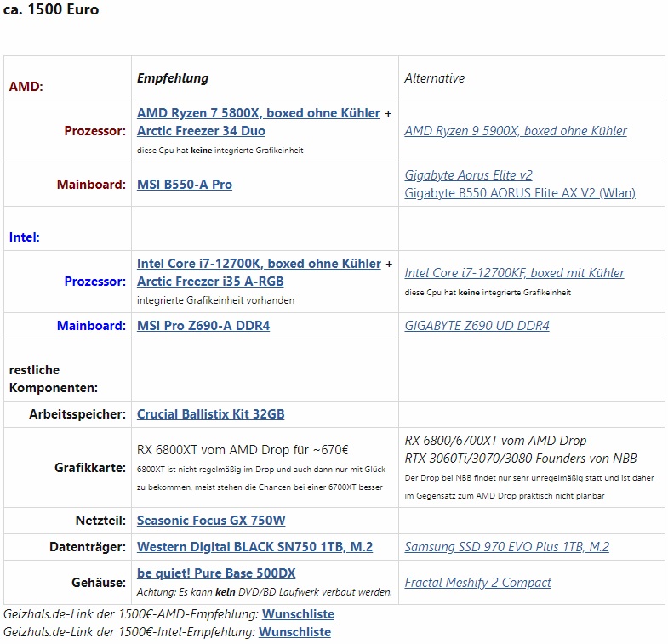Click the blue 'Intel:' section label
This screenshot has height=644, width=668.
click(x=25, y=237)
